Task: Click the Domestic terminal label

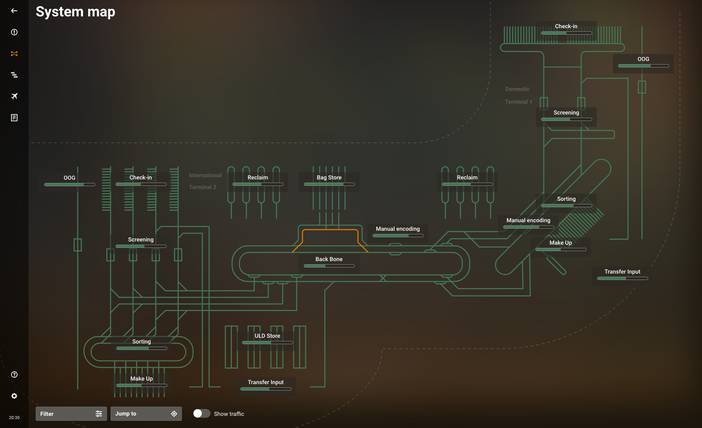Action: [518, 89]
